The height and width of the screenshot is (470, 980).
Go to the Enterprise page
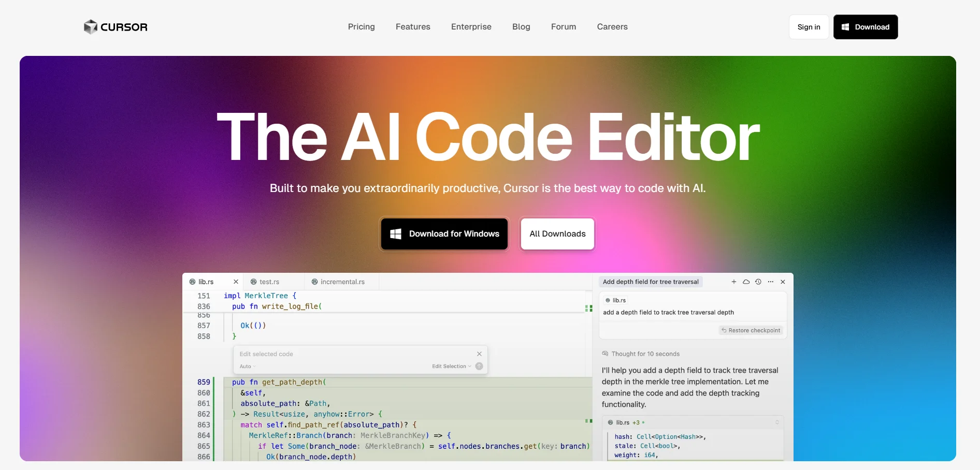click(471, 27)
